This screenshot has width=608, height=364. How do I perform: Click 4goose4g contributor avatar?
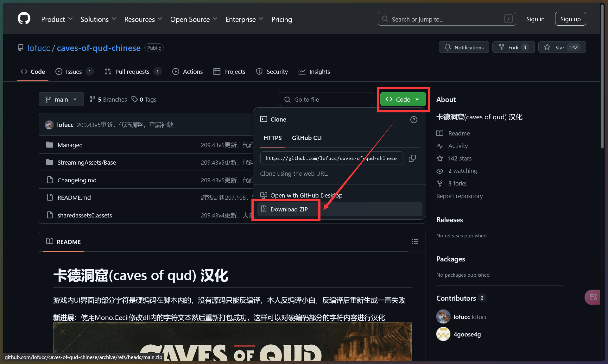(443, 334)
